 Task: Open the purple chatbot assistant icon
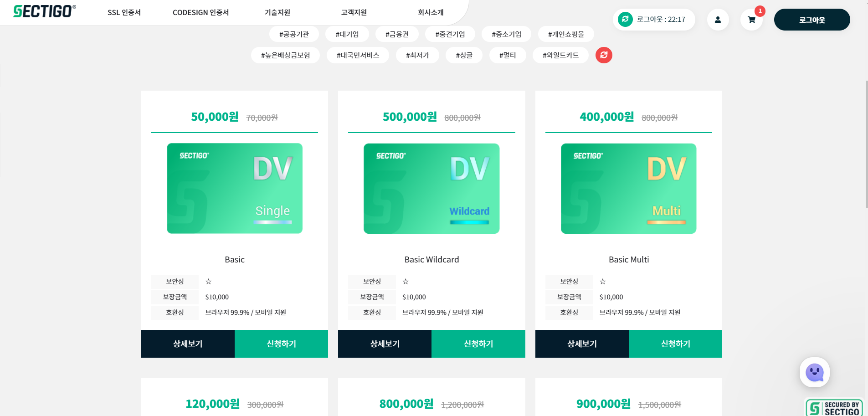tap(815, 372)
